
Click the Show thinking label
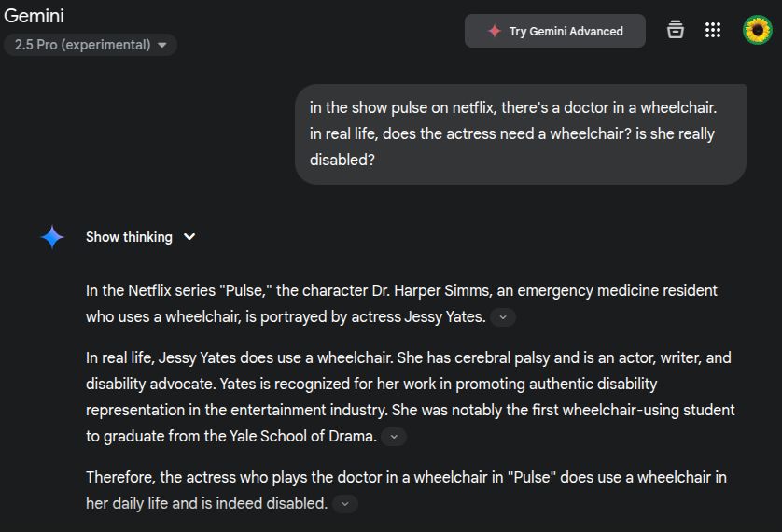[129, 237]
